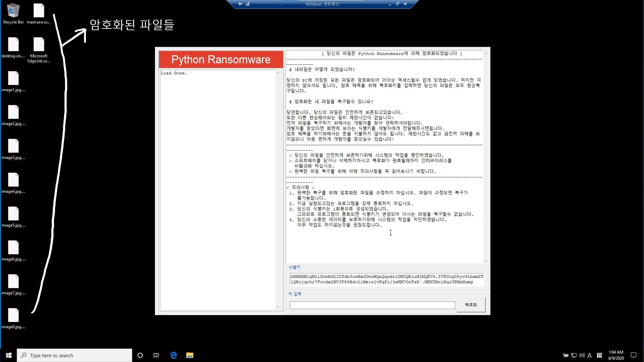Click the taskbar search box

[74, 355]
